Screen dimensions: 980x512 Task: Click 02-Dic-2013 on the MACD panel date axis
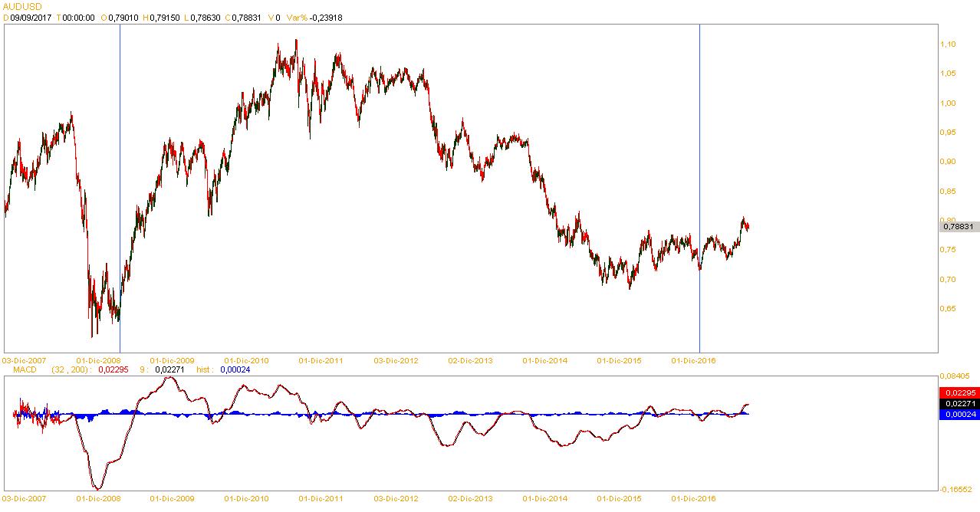(470, 498)
